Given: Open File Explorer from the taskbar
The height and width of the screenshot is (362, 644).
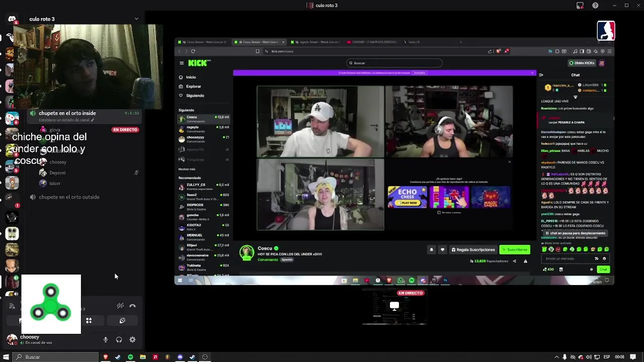Looking at the screenshot, I should (x=143, y=357).
